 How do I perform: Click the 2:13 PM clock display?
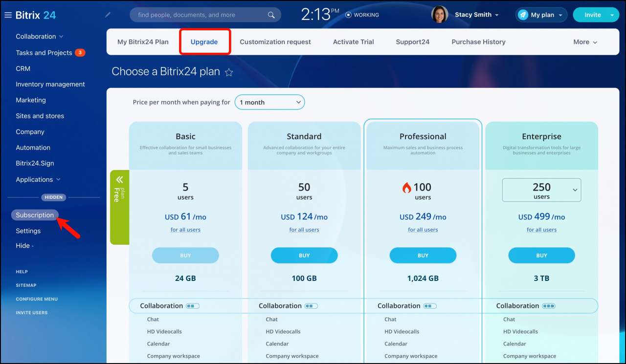tap(320, 15)
